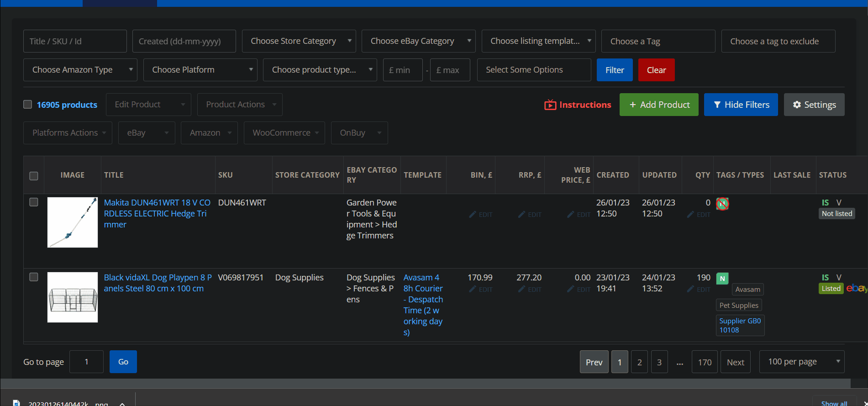Click the red Clear button

pyautogui.click(x=656, y=70)
